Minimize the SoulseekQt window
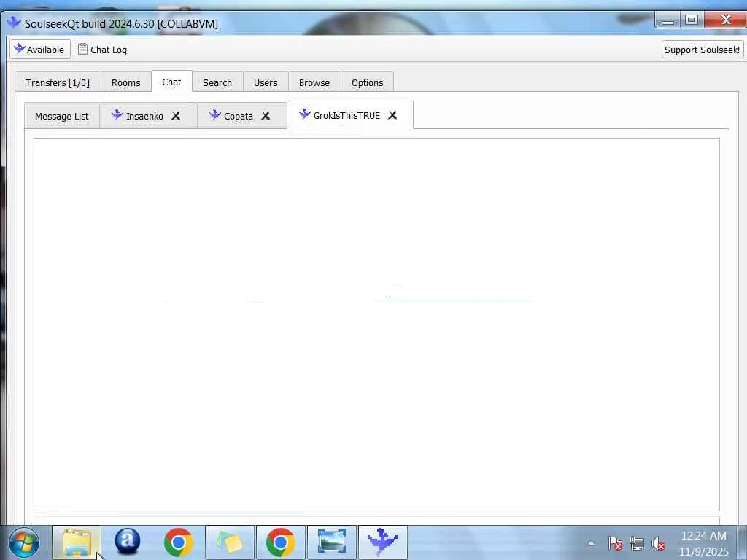The image size is (747, 560). pyautogui.click(x=667, y=20)
